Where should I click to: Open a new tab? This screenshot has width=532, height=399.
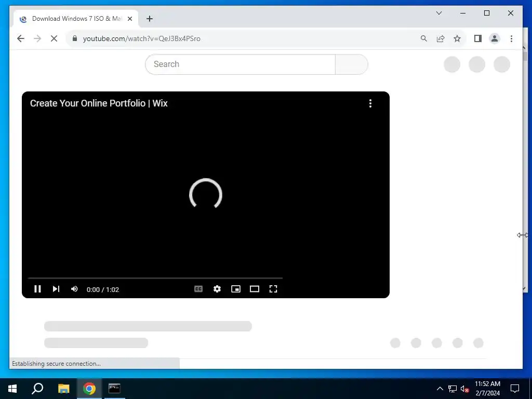click(150, 19)
